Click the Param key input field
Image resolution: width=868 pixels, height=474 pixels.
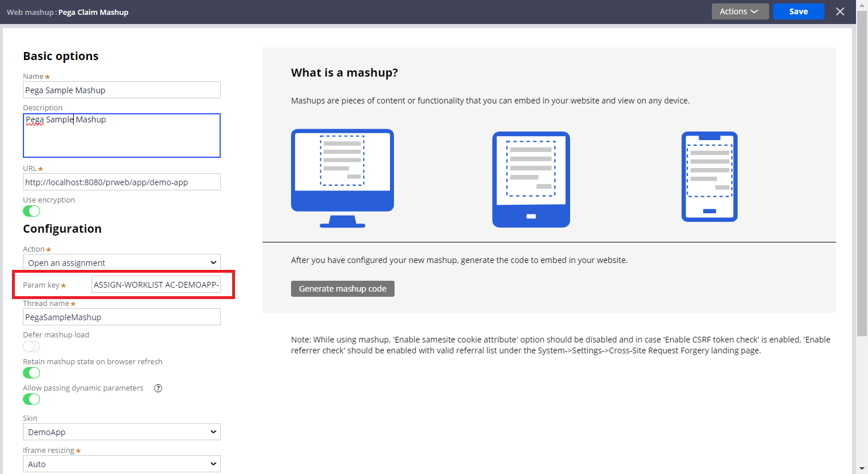pyautogui.click(x=156, y=284)
